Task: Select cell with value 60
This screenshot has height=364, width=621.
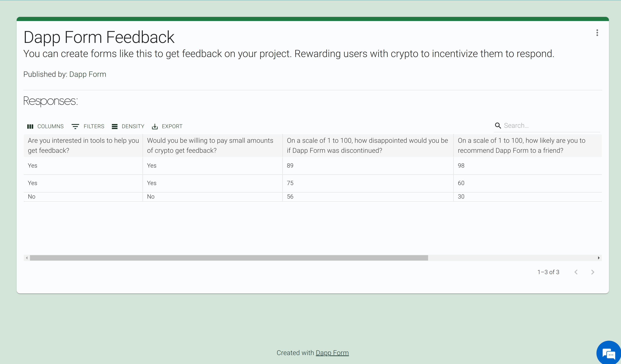Action: [528, 183]
